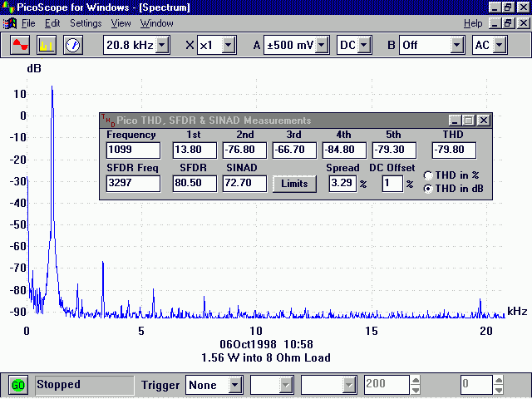Decrease the trigger delay 0 value
This screenshot has width=532, height=399.
click(499, 390)
